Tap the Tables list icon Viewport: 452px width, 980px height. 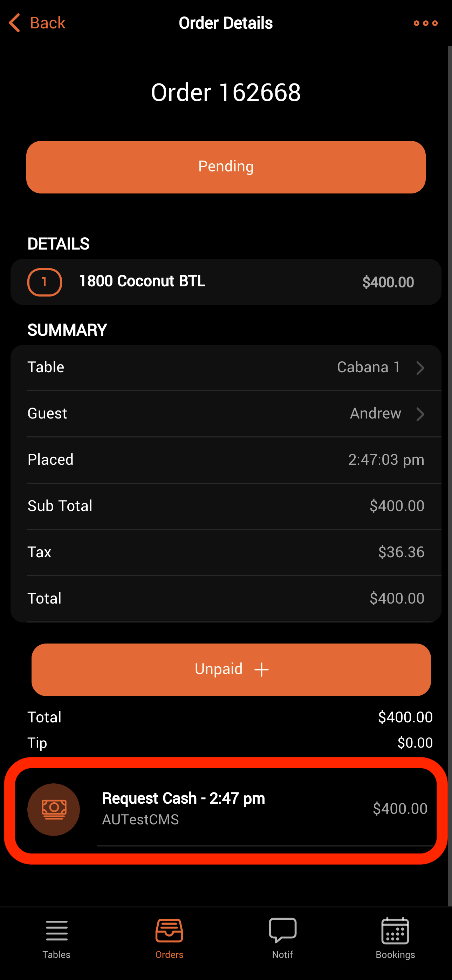tap(56, 931)
